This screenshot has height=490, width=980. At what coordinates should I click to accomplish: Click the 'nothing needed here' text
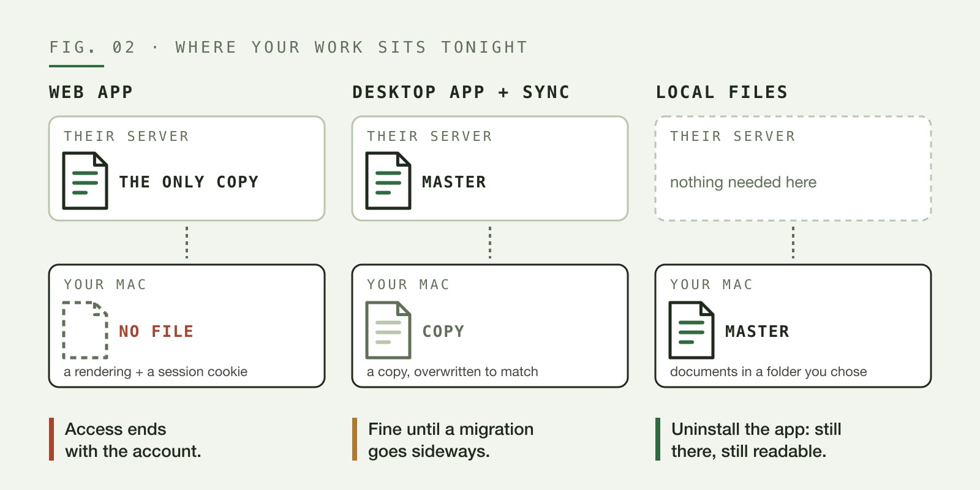point(743,183)
